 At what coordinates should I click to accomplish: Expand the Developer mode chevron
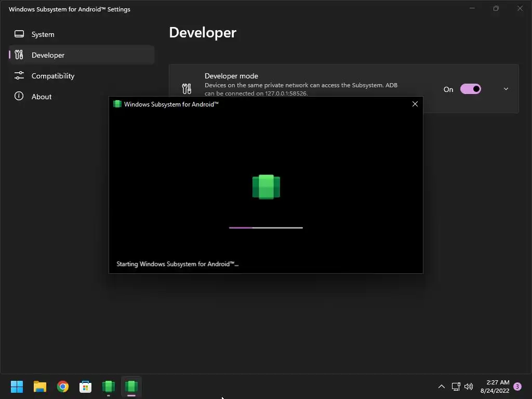click(x=506, y=89)
